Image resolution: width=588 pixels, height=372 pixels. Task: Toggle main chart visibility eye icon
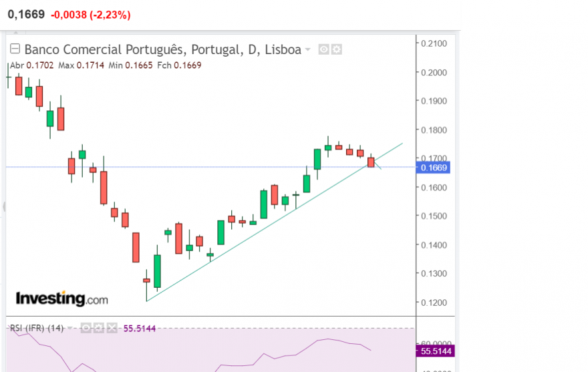[x=323, y=49]
